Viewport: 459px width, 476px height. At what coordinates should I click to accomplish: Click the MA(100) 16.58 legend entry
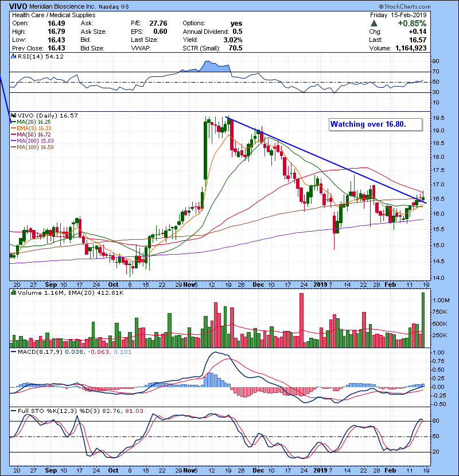point(32,147)
